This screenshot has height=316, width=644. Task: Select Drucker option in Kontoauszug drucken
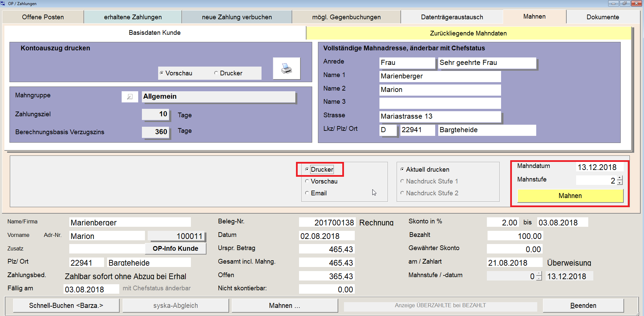pyautogui.click(x=228, y=73)
